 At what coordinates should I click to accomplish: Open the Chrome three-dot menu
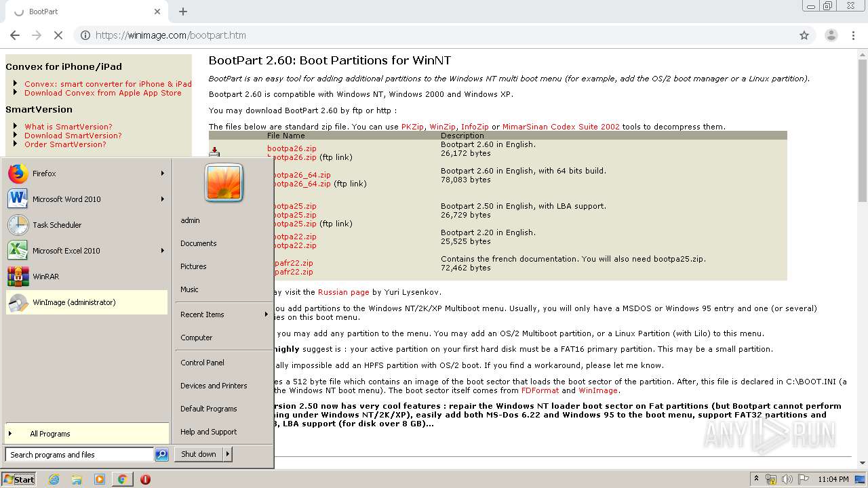[853, 35]
